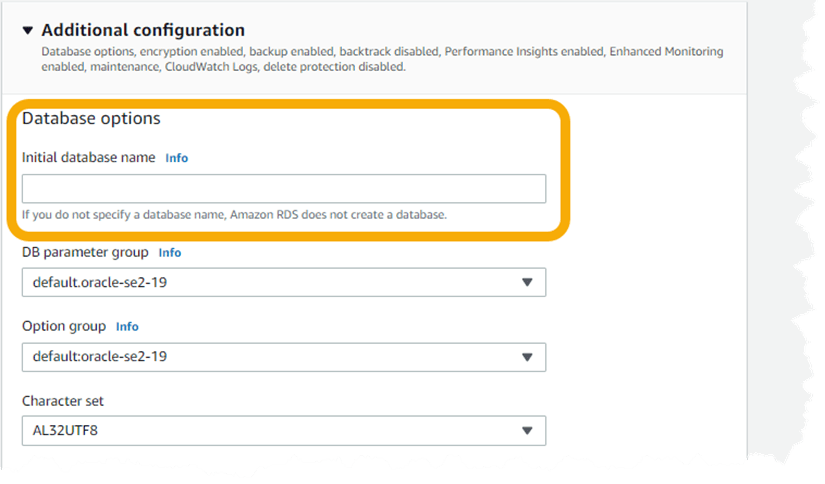Click the Character set label text

(63, 401)
